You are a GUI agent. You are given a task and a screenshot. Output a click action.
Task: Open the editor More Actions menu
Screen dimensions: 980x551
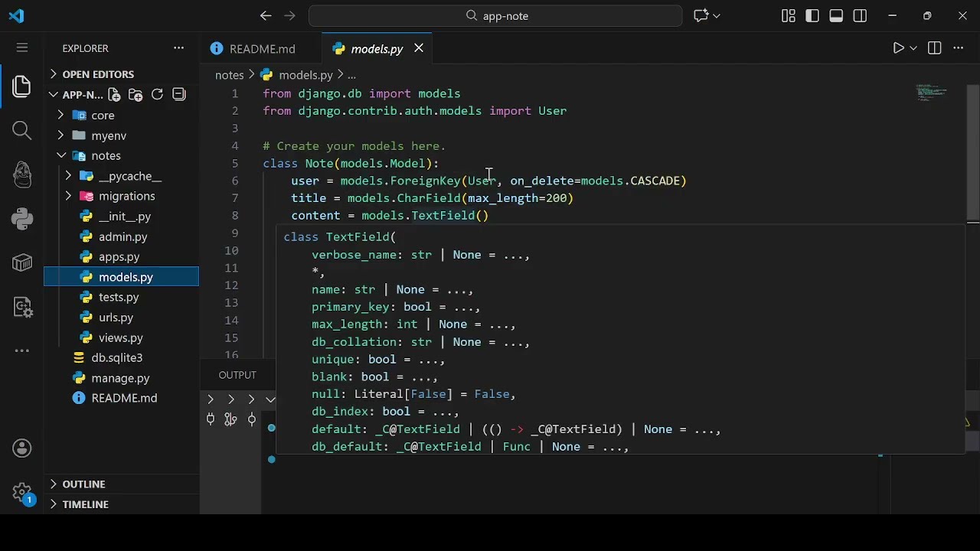point(958,48)
